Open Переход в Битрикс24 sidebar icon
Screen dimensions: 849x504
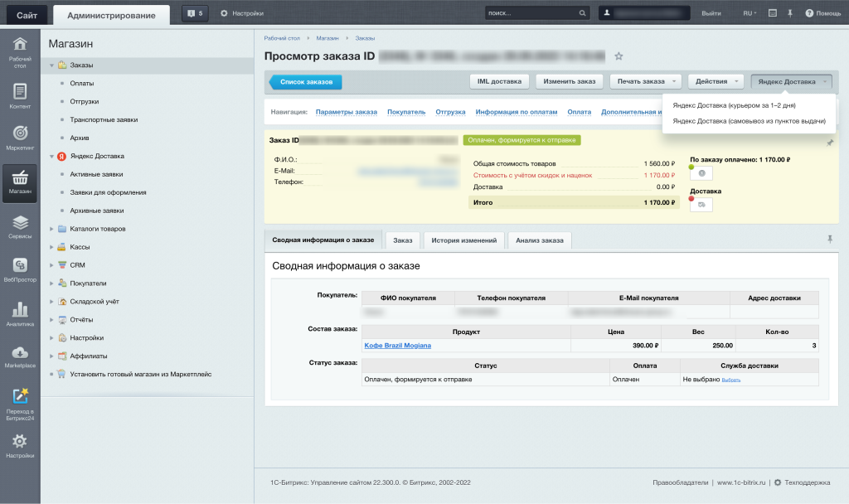point(20,404)
